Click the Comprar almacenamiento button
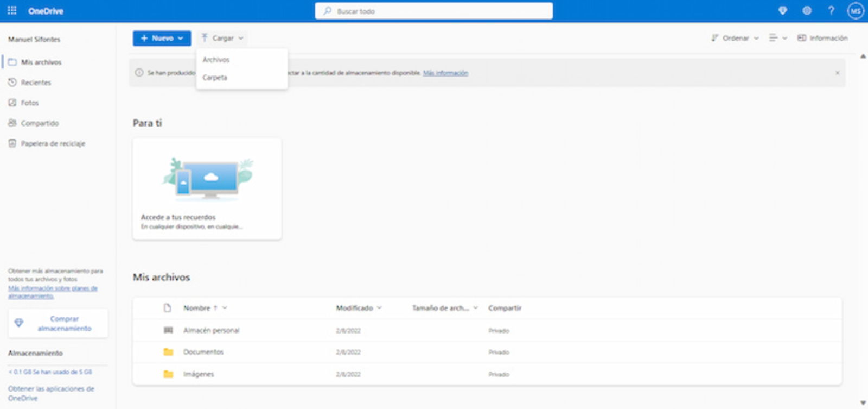 [58, 324]
